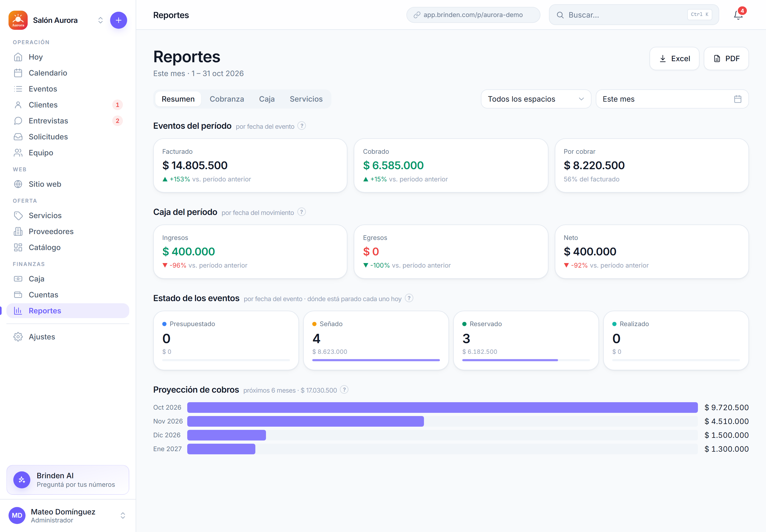Open the Hoy home page
This screenshot has width=766, height=532.
click(x=68, y=57)
